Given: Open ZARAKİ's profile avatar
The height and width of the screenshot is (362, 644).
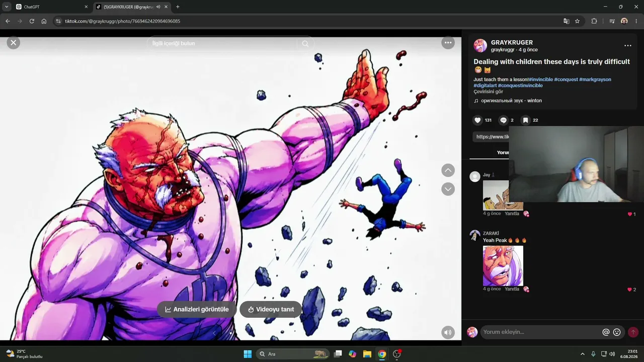Looking at the screenshot, I should tap(475, 235).
